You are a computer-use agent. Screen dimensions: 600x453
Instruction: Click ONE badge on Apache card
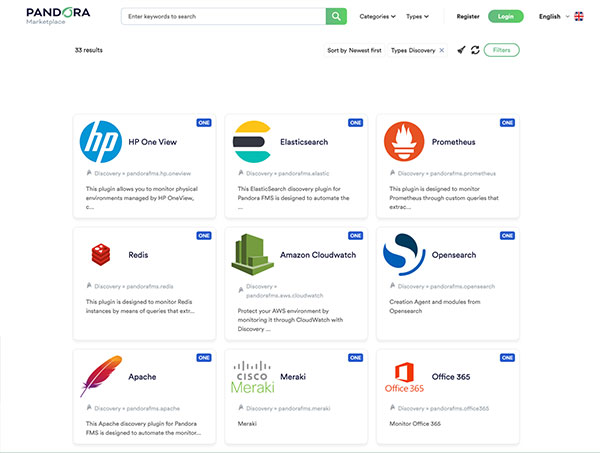[x=204, y=357]
